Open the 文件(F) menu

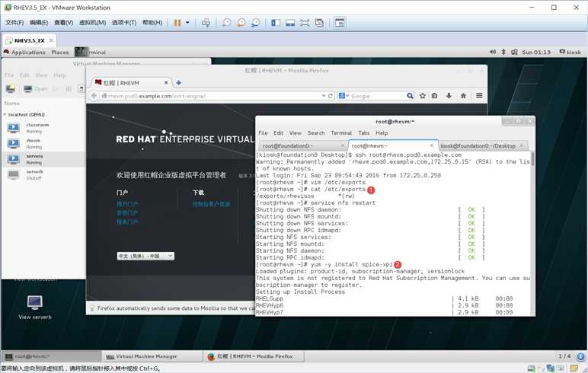[14, 23]
